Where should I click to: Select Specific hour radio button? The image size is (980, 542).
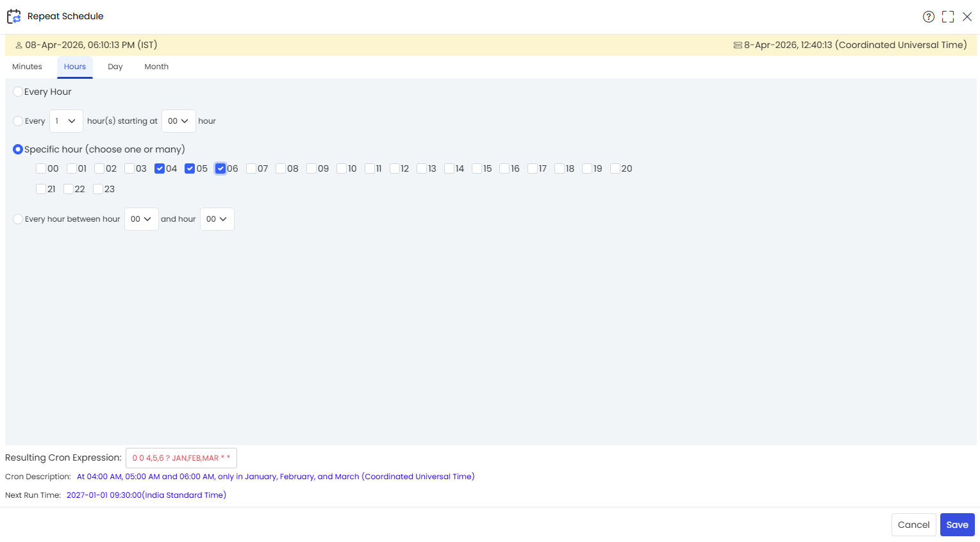point(18,149)
